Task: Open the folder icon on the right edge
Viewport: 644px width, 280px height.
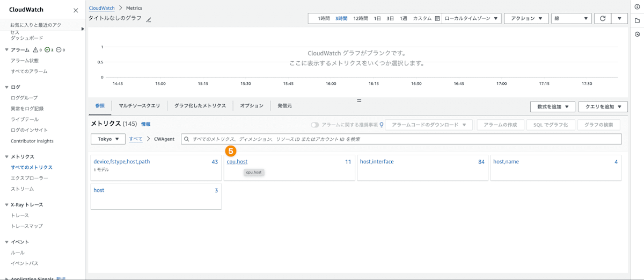Action: [x=637, y=20]
